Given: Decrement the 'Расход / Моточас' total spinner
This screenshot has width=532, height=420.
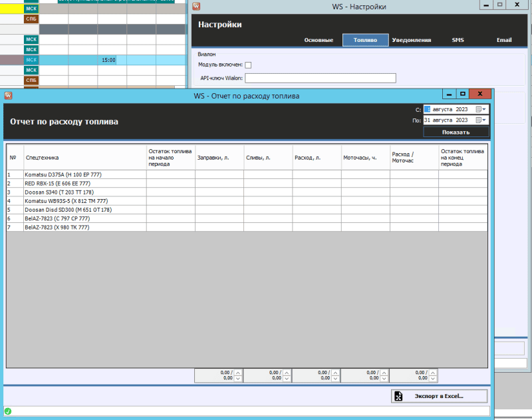Looking at the screenshot, I should click(x=434, y=379).
